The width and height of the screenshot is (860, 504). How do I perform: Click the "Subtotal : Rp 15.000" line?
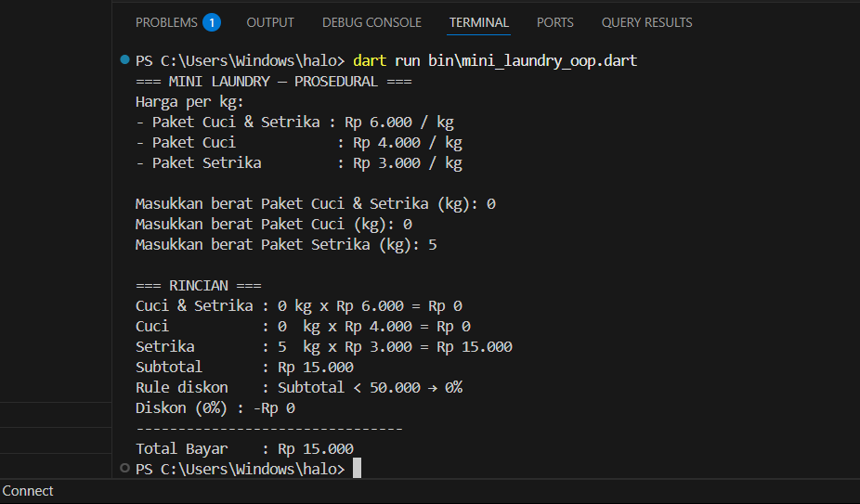[x=243, y=367]
